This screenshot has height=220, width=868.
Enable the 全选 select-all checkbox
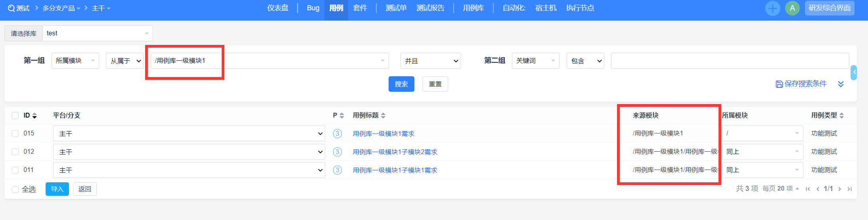(x=15, y=189)
